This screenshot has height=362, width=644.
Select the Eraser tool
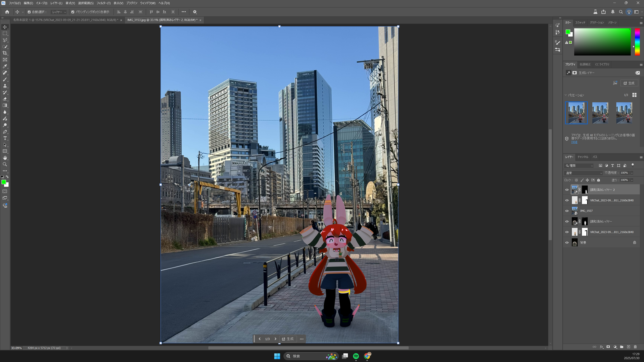pyautogui.click(x=5, y=99)
